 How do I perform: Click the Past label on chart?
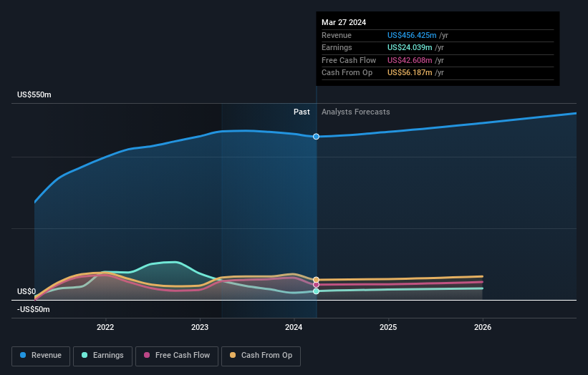click(x=302, y=112)
